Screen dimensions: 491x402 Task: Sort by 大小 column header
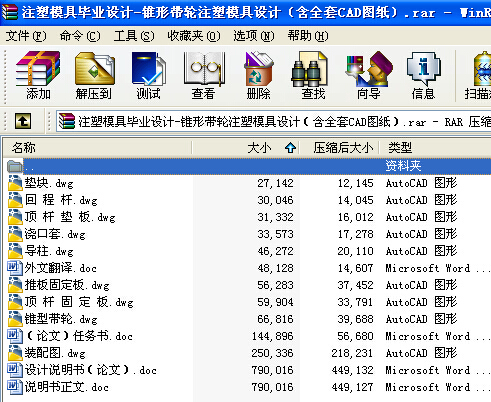246,148
